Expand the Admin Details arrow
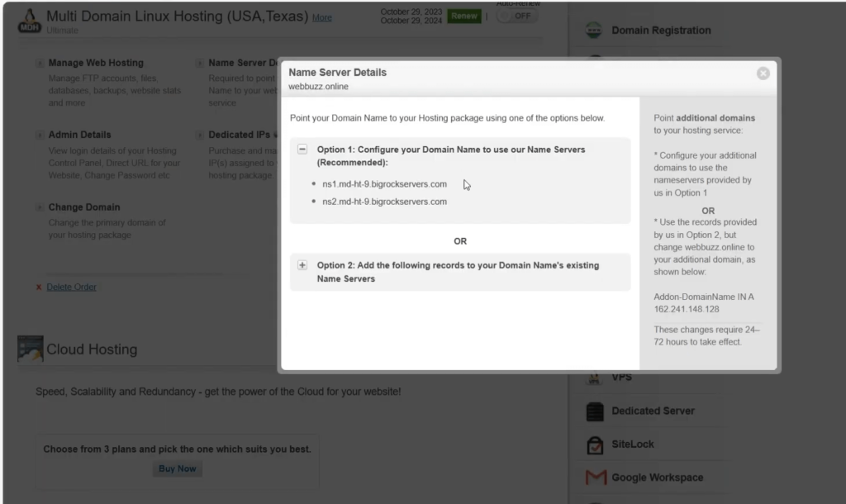This screenshot has height=504, width=846. point(40,135)
